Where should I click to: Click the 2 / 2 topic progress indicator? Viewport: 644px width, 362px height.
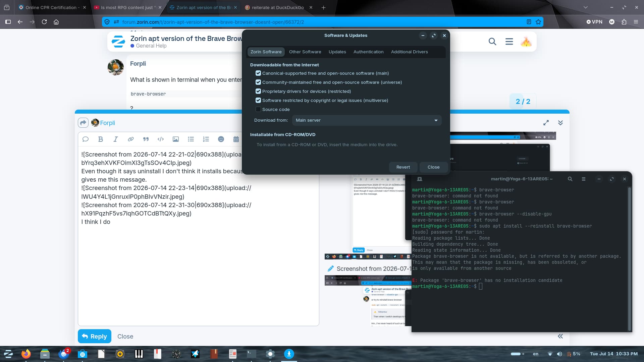tap(523, 102)
